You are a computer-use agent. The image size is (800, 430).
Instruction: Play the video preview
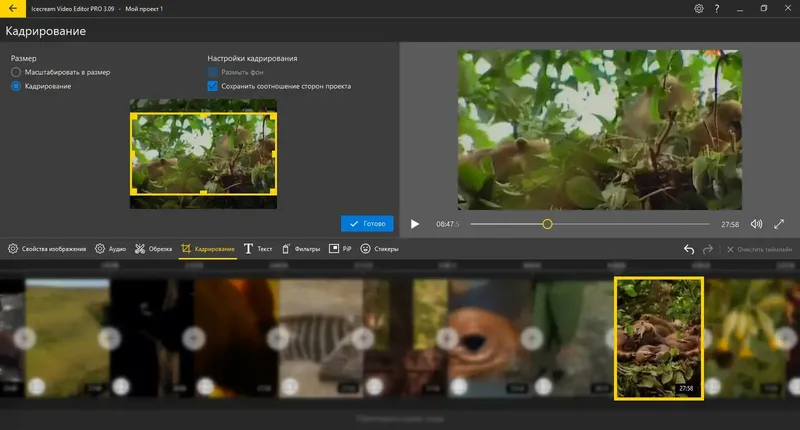[415, 224]
